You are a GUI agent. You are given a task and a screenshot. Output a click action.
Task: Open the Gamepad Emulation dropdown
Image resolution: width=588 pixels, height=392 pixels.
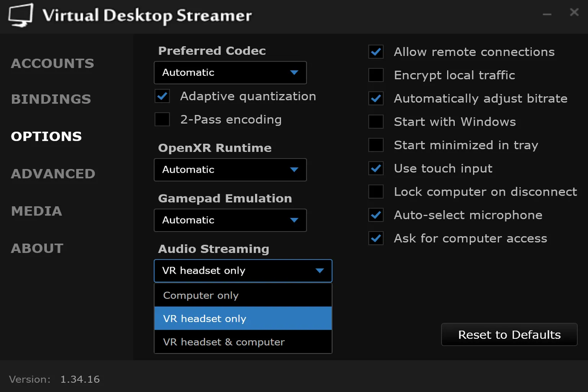tap(230, 220)
